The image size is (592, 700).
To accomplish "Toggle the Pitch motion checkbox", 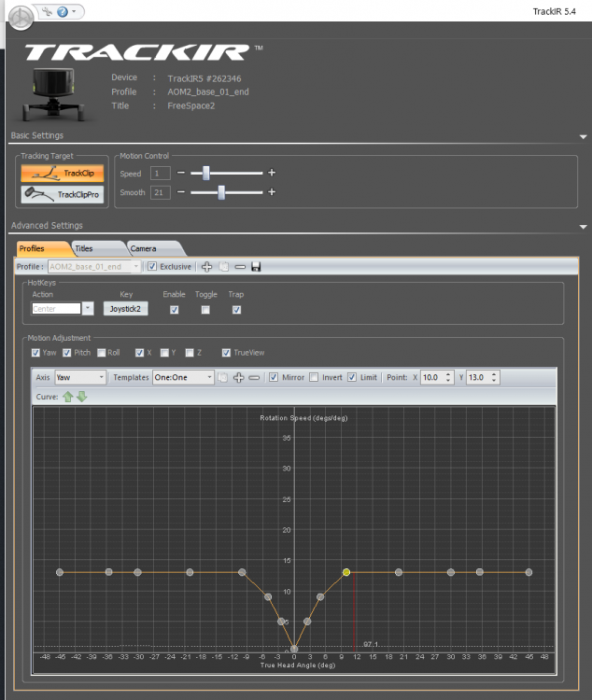I will pyautogui.click(x=67, y=353).
